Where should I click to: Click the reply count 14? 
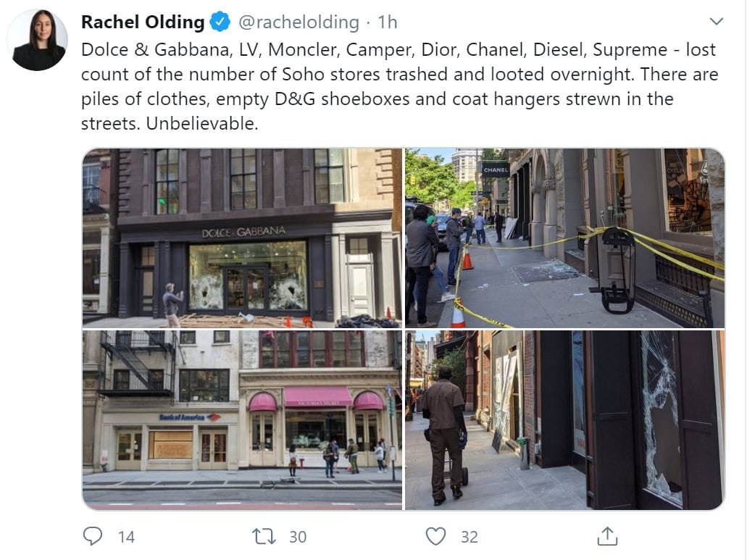click(x=126, y=537)
